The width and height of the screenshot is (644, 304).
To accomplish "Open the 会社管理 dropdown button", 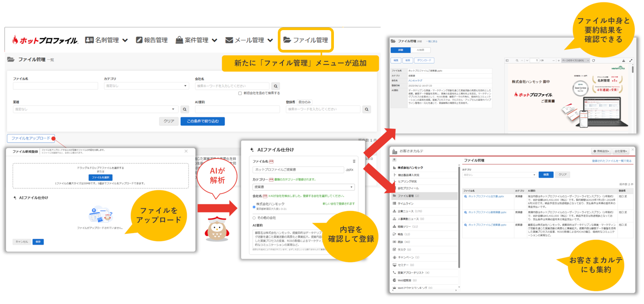I will 622,151.
